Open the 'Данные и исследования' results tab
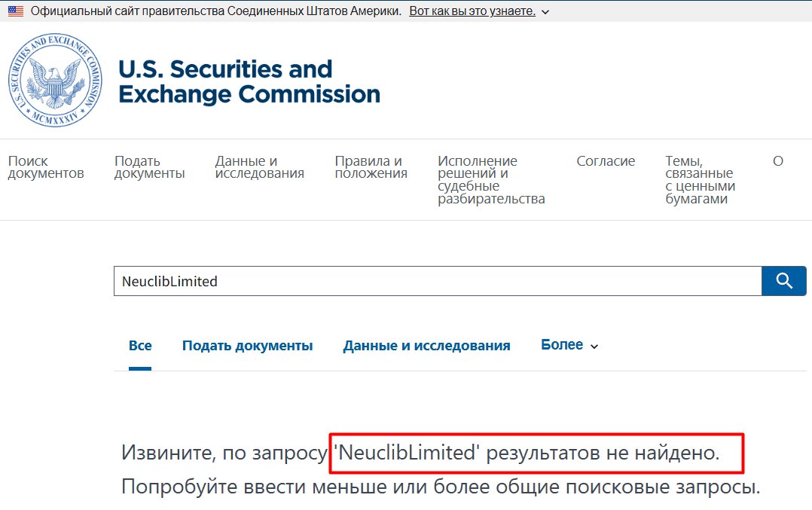Viewport: 812px width, 510px height. click(x=426, y=345)
